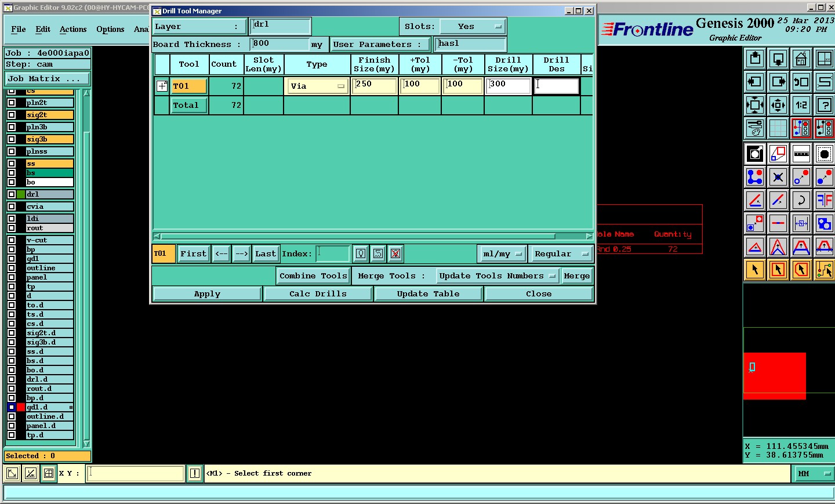This screenshot has height=504, width=835.
Task: Click the home view icon
Action: (x=801, y=59)
